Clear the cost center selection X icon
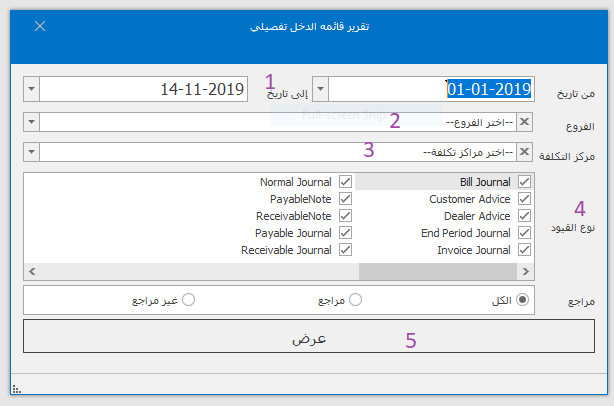The width and height of the screenshot is (614, 406). pyautogui.click(x=526, y=152)
